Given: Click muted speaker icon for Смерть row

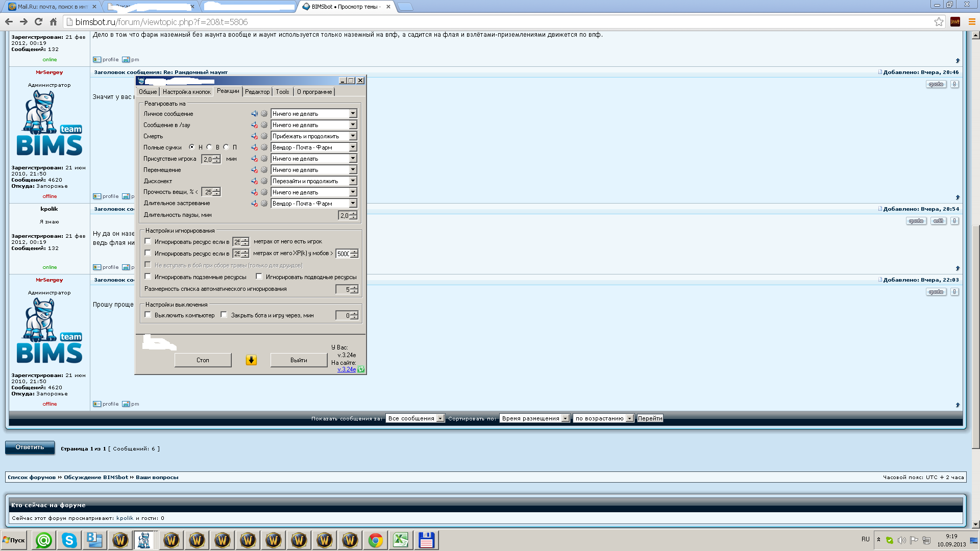Looking at the screenshot, I should (254, 136).
